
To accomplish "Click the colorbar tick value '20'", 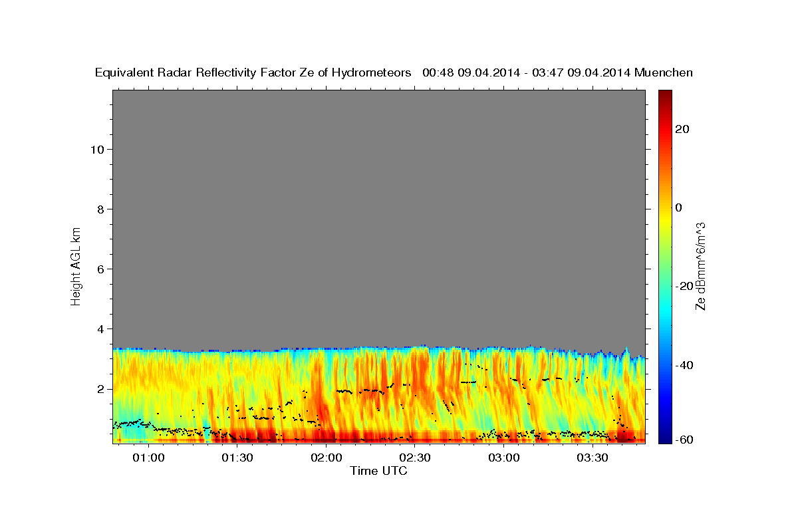I will pos(682,129).
